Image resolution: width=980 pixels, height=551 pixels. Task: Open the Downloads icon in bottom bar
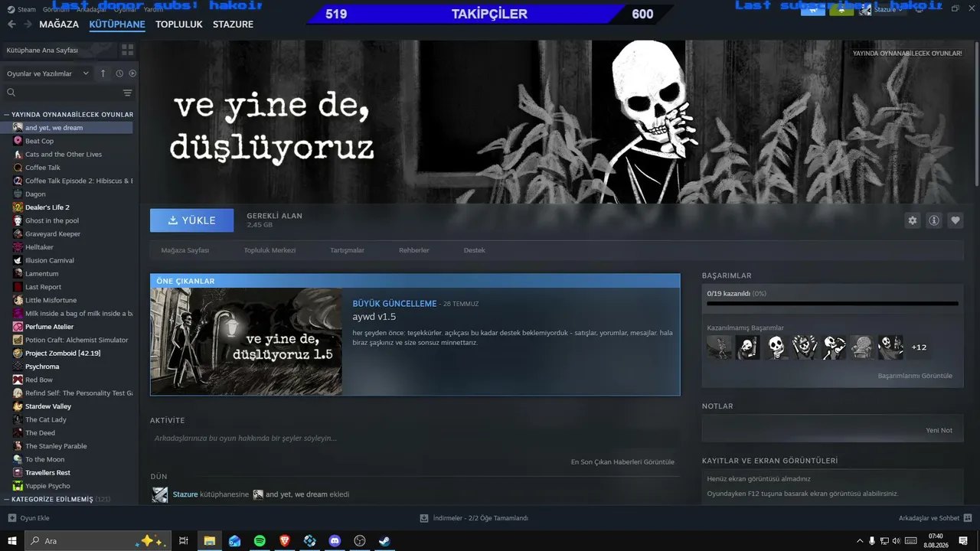(424, 518)
